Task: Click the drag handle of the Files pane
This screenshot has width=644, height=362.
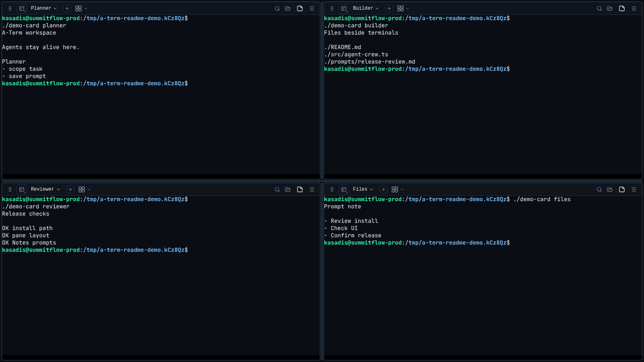Action: click(332, 189)
